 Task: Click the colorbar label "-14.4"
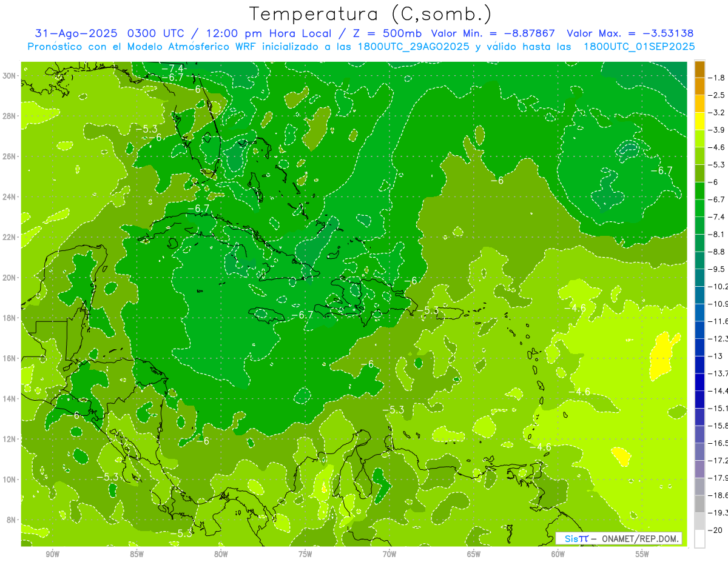[718, 390]
